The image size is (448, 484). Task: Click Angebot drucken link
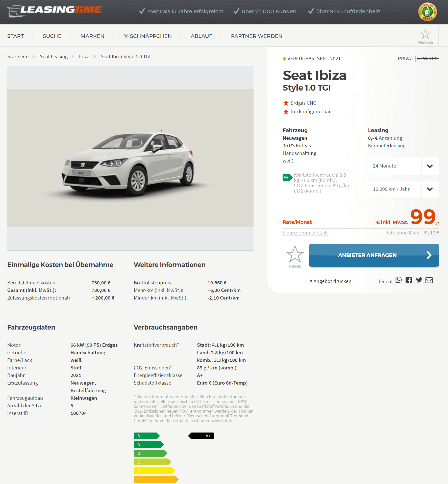click(330, 281)
